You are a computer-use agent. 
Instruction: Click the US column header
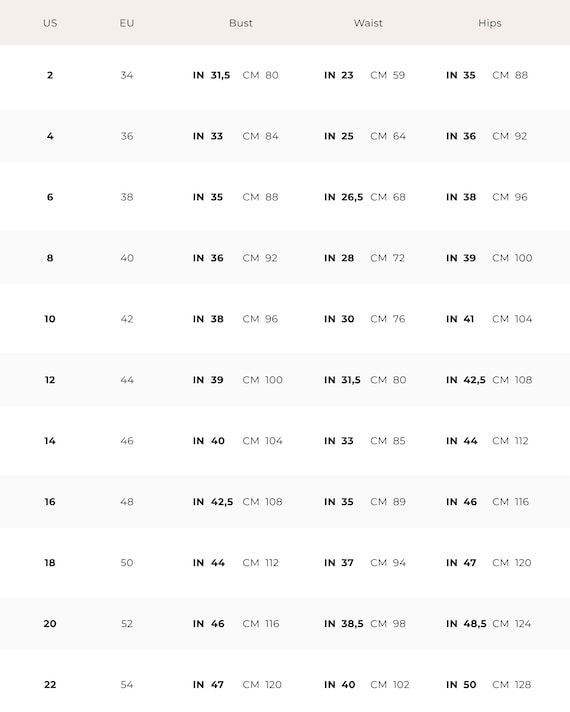50,23
